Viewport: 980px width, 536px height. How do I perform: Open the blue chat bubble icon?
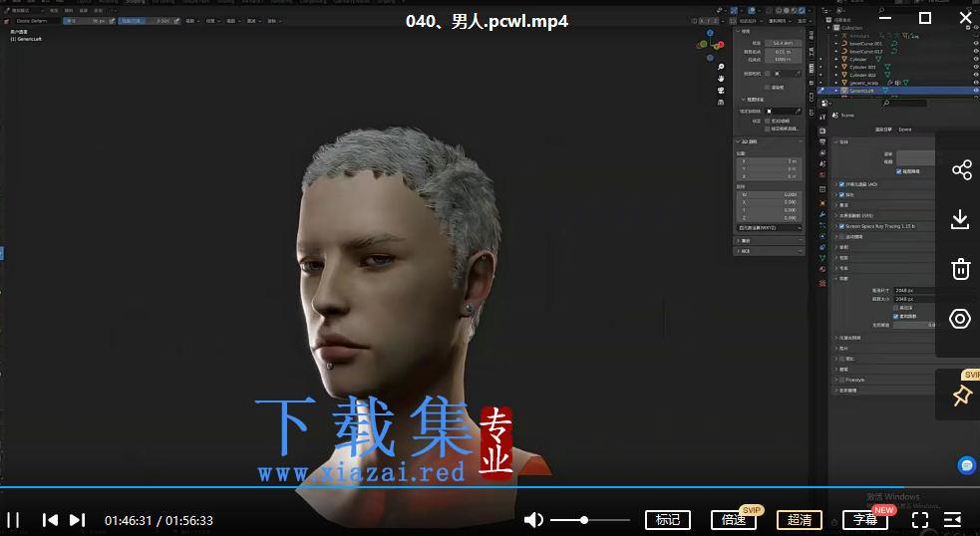click(967, 465)
